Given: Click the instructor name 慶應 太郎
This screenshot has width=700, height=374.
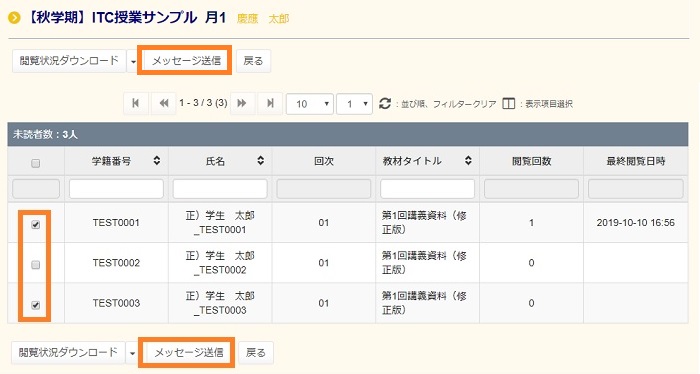Looking at the screenshot, I should (x=263, y=19).
